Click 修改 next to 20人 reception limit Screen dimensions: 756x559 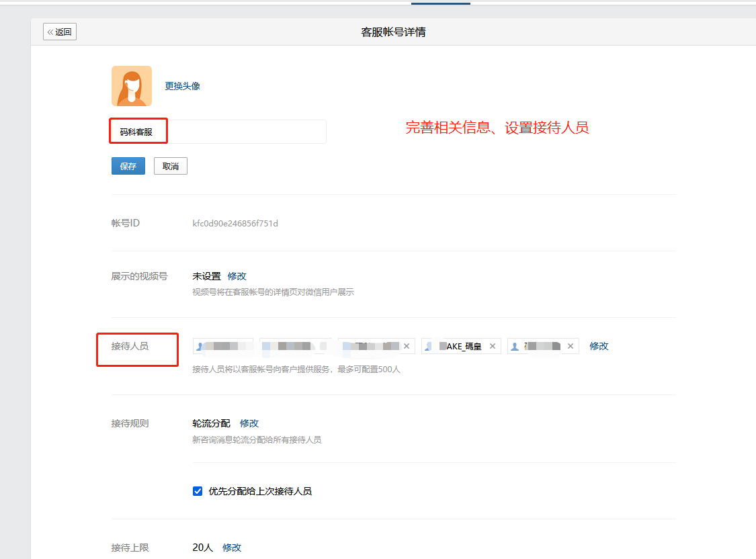tap(232, 548)
